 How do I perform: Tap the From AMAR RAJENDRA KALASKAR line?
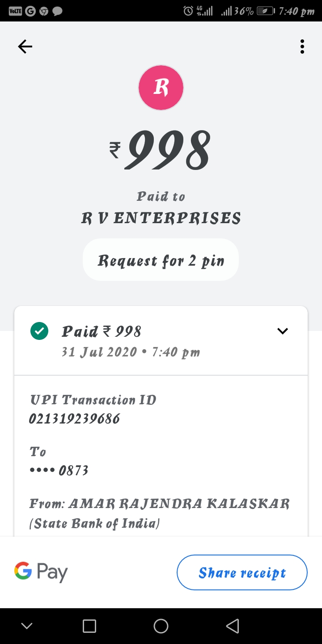[x=159, y=504]
